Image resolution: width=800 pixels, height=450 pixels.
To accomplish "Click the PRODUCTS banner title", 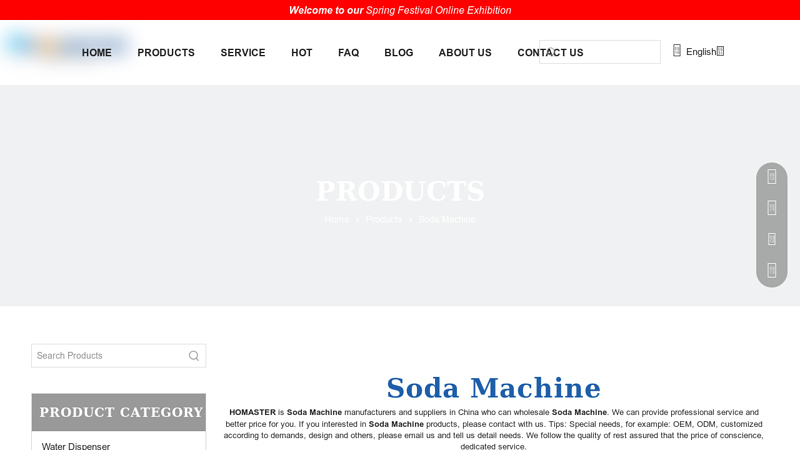I will (400, 191).
